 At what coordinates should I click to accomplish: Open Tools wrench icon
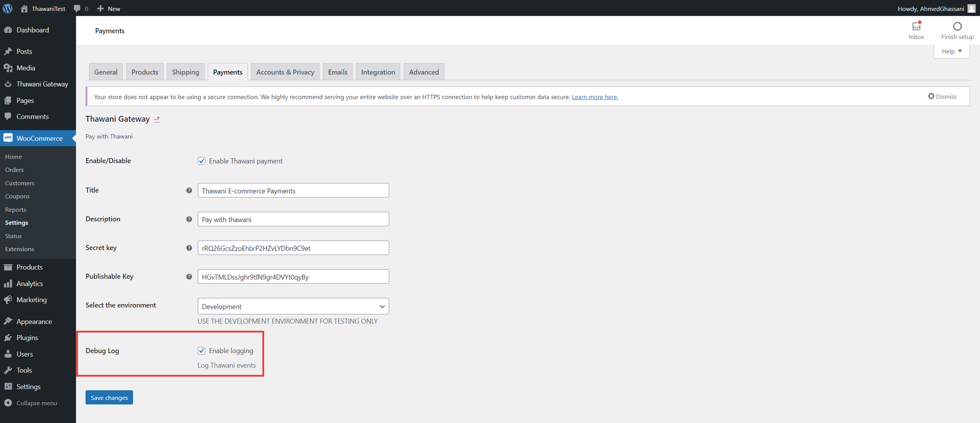pyautogui.click(x=8, y=370)
